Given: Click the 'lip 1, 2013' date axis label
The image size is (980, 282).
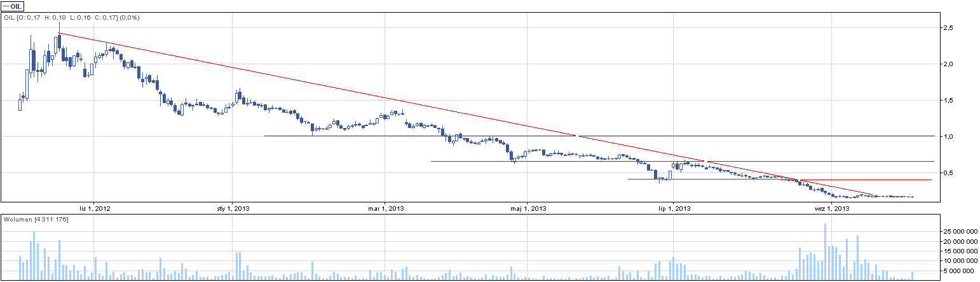Looking at the screenshot, I should pos(674,208).
